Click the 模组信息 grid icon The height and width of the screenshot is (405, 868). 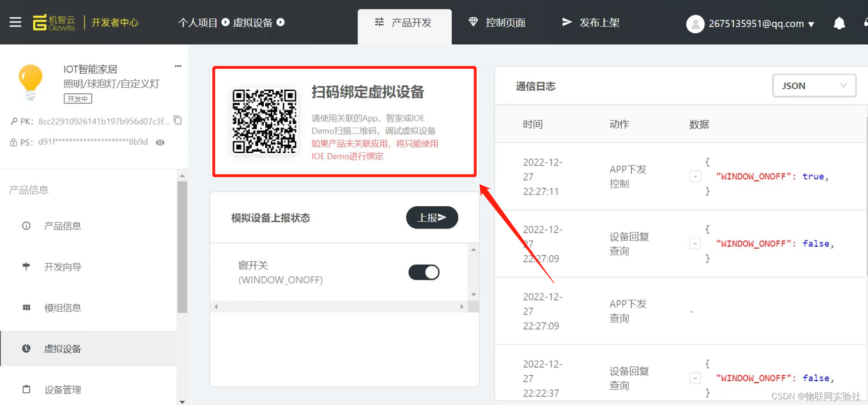click(26, 307)
